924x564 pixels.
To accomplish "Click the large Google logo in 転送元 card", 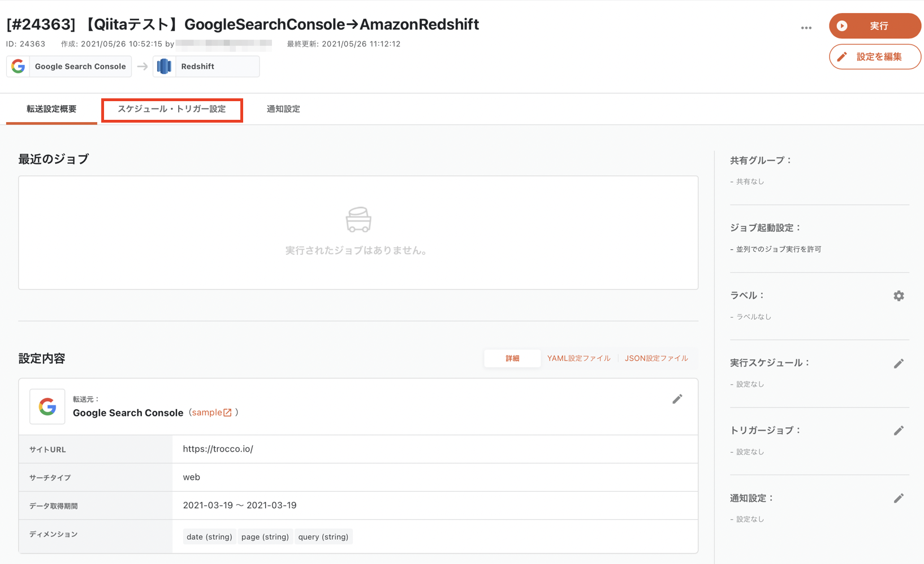I will pos(48,406).
